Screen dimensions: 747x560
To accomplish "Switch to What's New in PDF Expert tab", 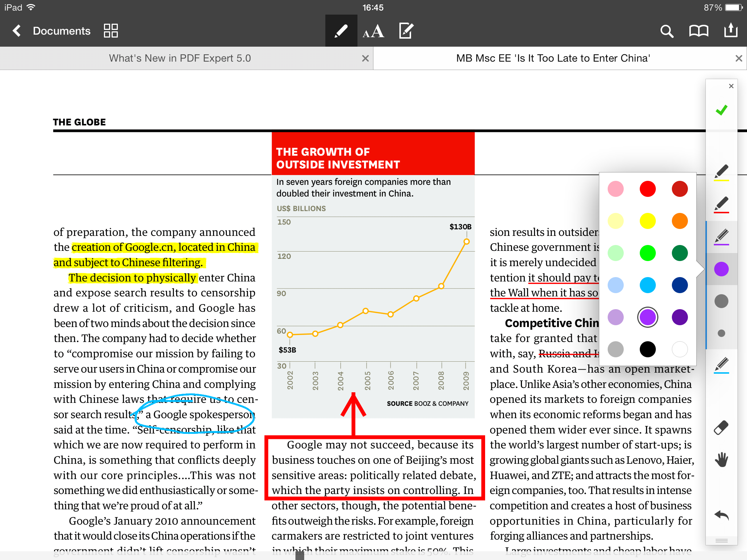I will [180, 58].
